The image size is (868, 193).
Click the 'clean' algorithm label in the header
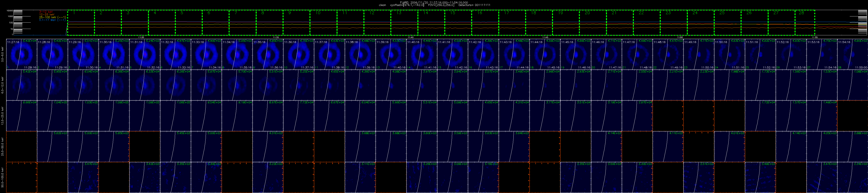click(382, 5)
